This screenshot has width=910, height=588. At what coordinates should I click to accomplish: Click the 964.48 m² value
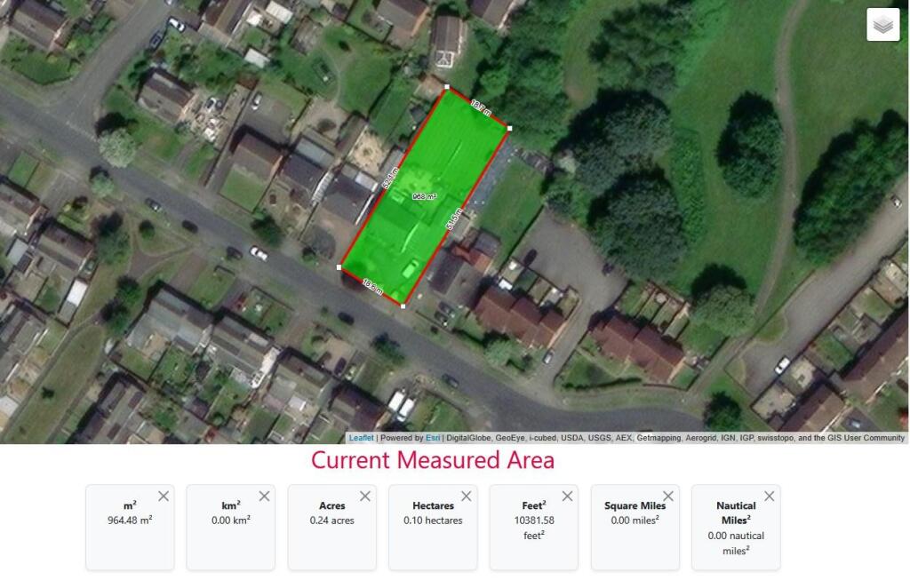click(x=130, y=520)
